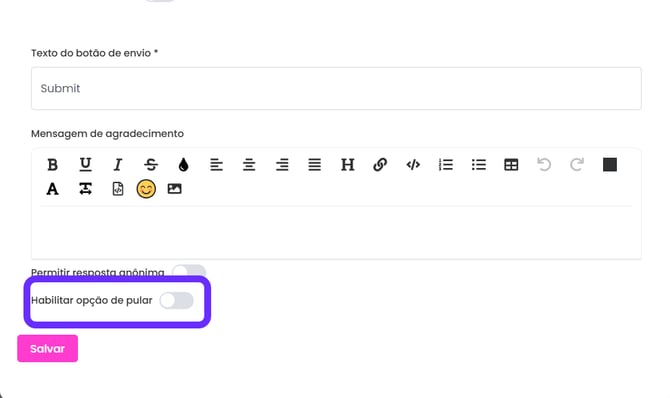Viewport: 670px width, 398px height.
Task: Click the Salvar button
Action: coord(47,348)
